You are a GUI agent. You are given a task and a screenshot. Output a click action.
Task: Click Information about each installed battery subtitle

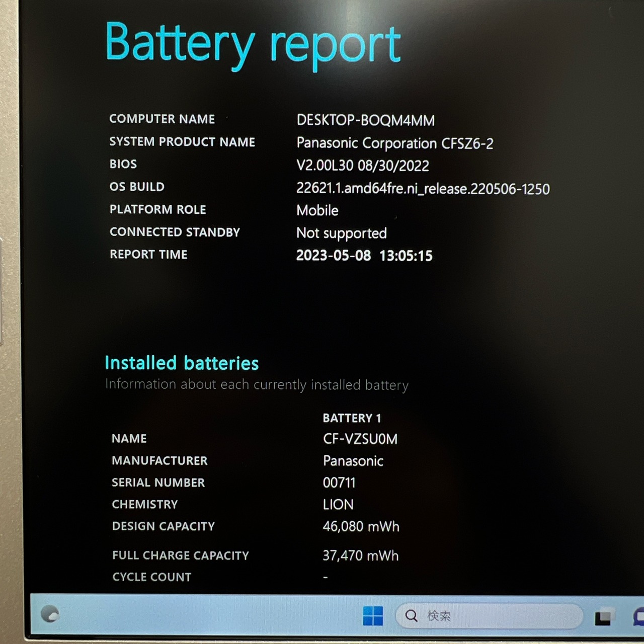click(x=257, y=384)
